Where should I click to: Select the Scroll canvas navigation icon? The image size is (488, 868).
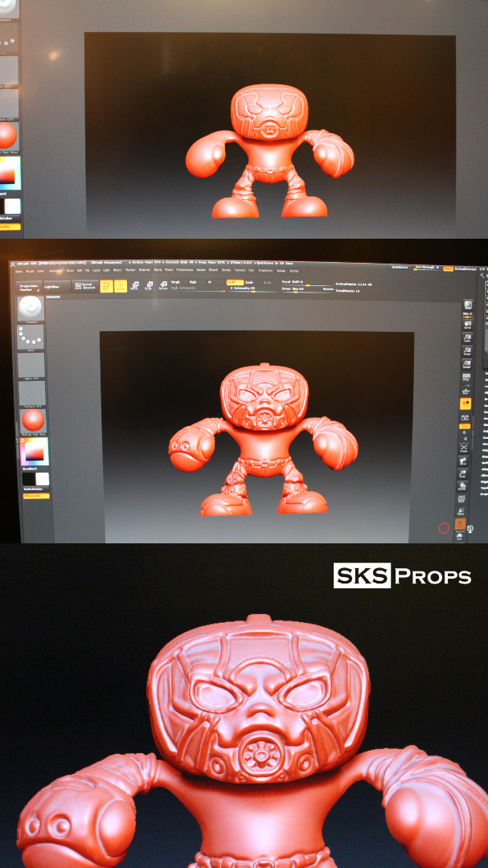point(468,325)
